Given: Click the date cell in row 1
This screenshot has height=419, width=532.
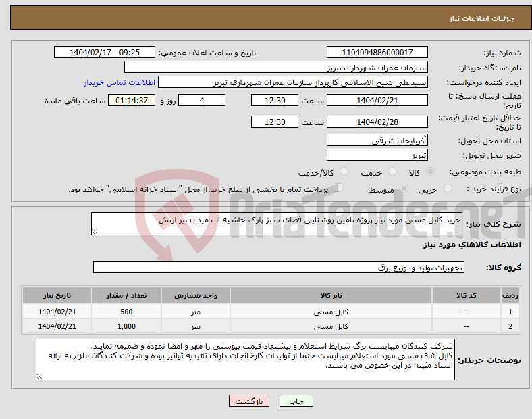Looking at the screenshot, I should click(x=57, y=312).
